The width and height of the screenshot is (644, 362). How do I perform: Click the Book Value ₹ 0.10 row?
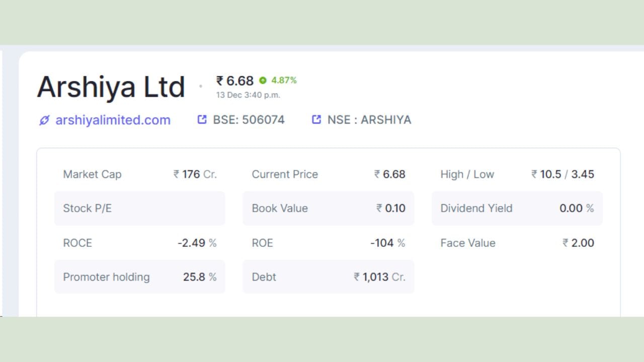click(328, 208)
